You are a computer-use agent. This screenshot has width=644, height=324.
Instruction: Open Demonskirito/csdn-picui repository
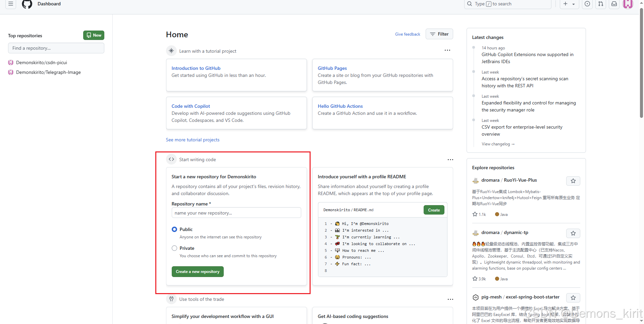tap(42, 62)
